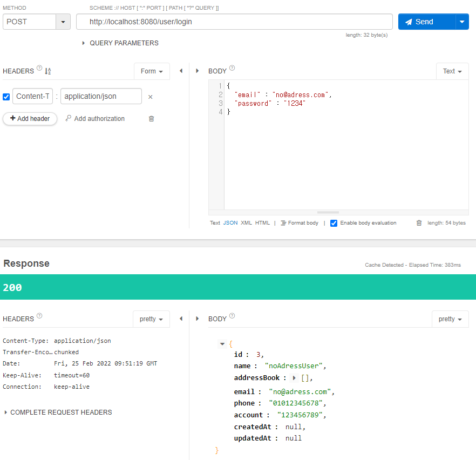Click the key icon beside Add authorization

69,118
